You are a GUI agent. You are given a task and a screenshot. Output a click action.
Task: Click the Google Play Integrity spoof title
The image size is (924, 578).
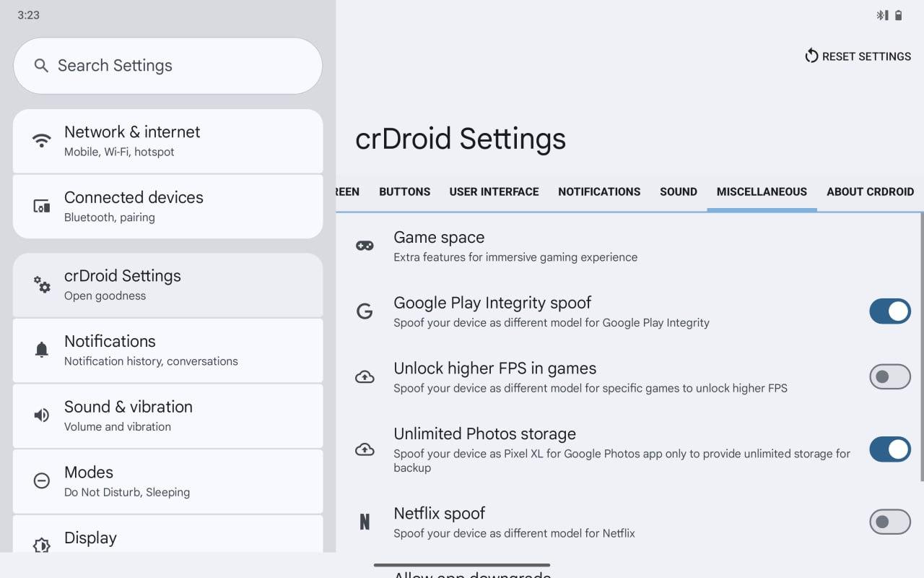point(492,303)
